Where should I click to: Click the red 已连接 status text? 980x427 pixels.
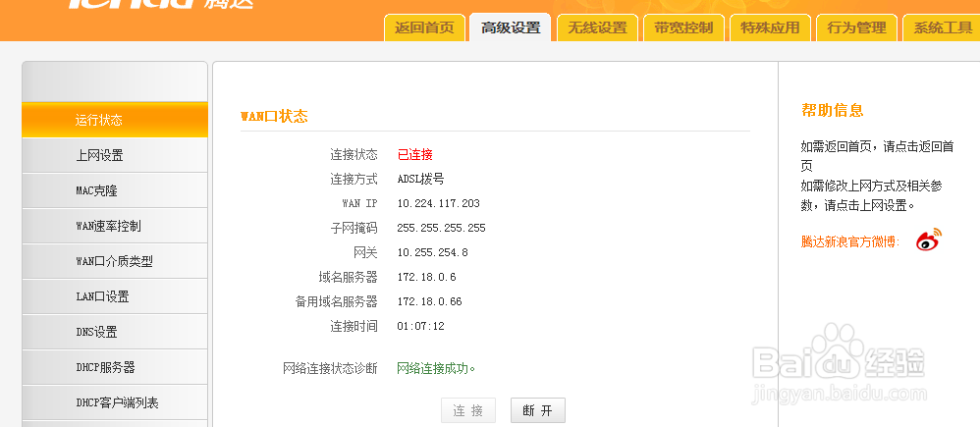point(415,154)
